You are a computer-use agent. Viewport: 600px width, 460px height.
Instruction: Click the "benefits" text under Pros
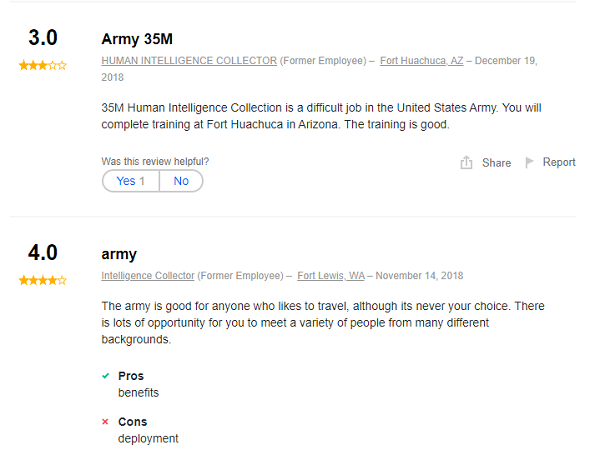(138, 393)
